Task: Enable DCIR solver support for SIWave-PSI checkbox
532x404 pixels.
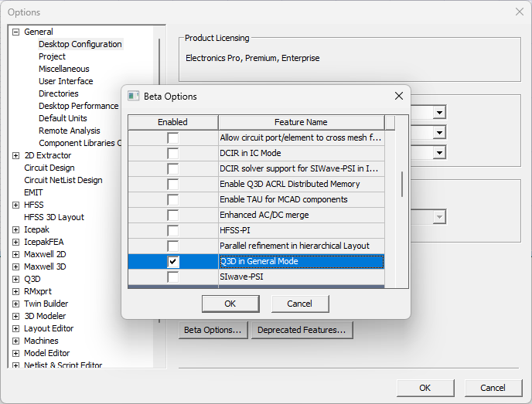Action: (x=172, y=169)
